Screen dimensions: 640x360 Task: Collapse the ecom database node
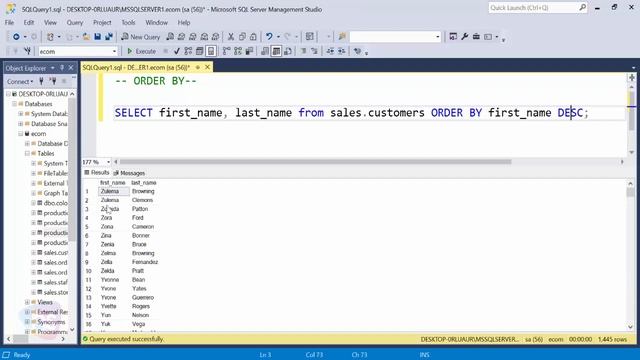tap(20, 133)
